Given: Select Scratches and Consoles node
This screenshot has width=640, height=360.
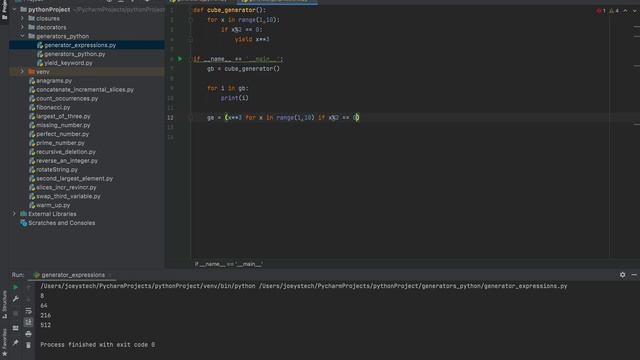Looking at the screenshot, I should [x=61, y=223].
